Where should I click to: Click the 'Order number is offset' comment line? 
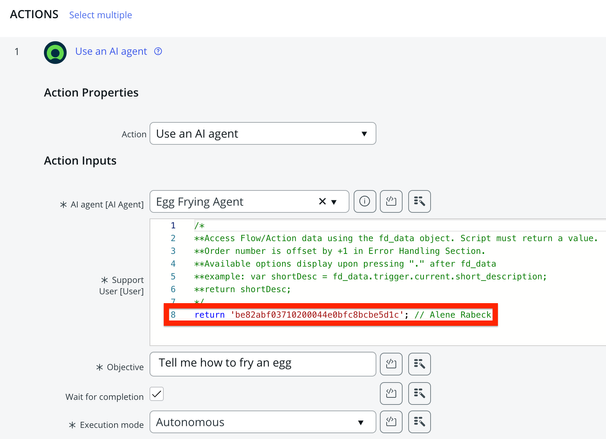coord(339,251)
